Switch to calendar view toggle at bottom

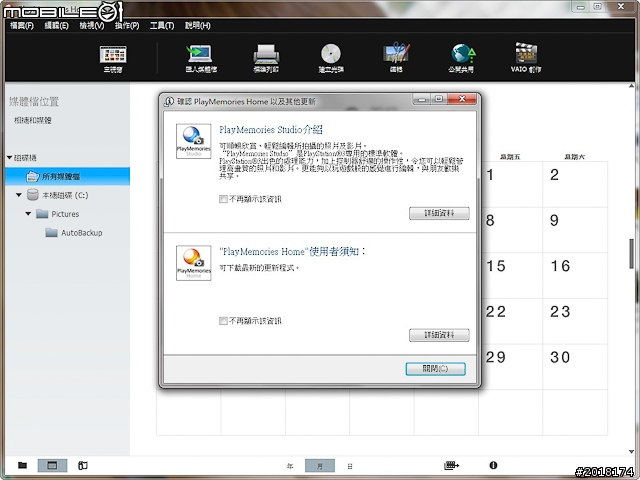[x=51, y=466]
